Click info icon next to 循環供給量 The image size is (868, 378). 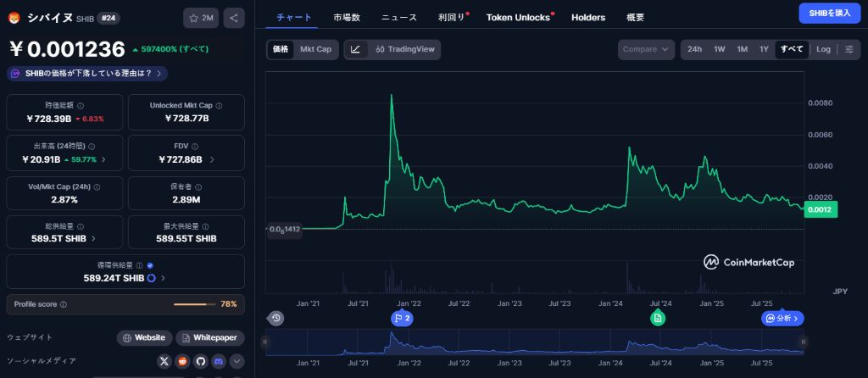[x=140, y=265]
